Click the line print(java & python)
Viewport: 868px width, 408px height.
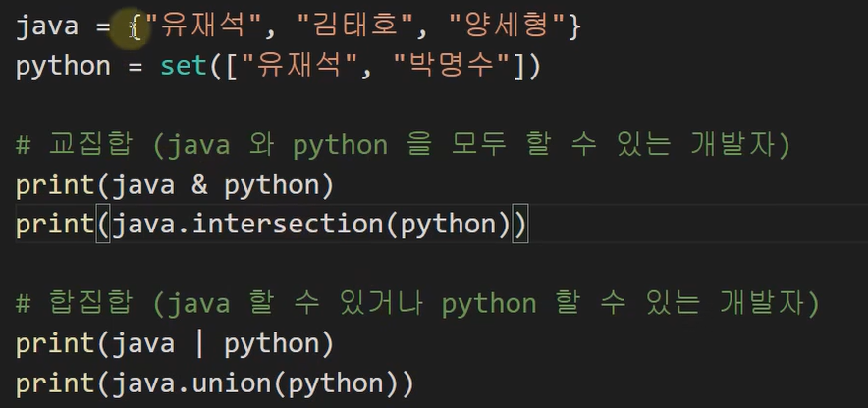tap(175, 185)
